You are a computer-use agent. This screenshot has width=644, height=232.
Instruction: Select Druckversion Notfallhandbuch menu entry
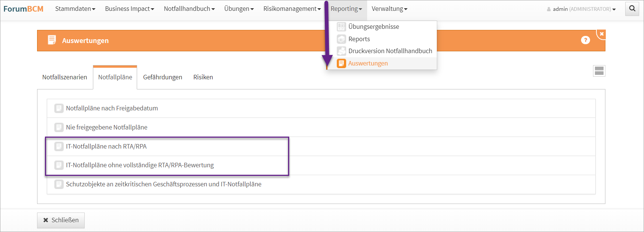tap(390, 51)
